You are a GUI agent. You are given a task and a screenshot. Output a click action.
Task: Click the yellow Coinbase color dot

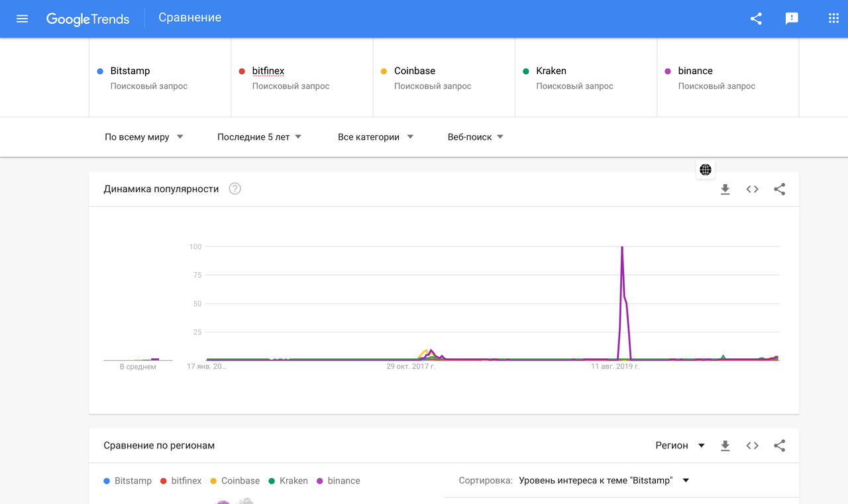tap(384, 72)
